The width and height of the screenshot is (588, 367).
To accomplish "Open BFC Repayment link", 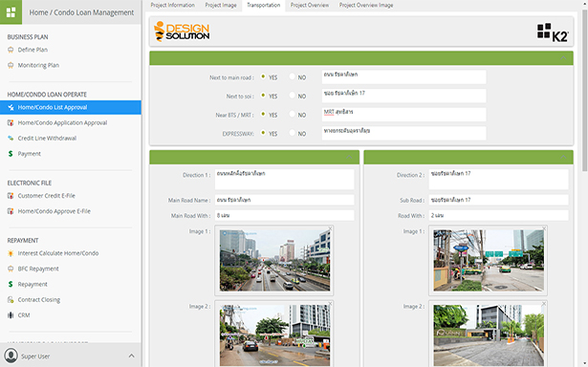I will [x=38, y=269].
